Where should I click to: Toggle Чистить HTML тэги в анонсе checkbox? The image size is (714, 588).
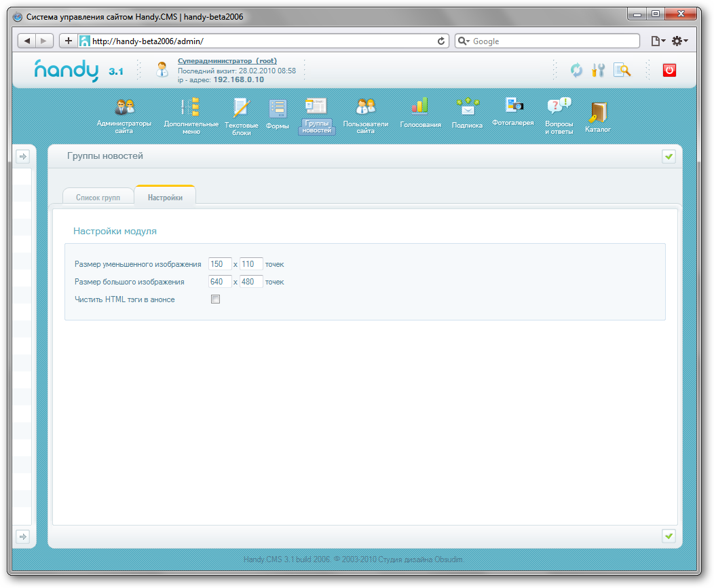pos(216,299)
